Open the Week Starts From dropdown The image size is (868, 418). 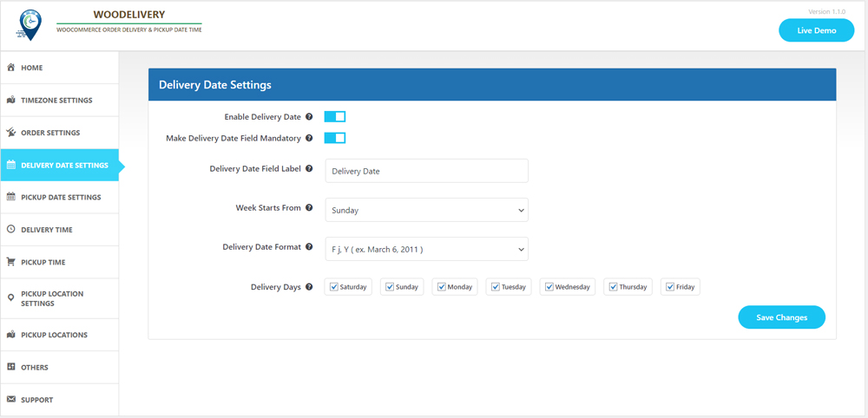(x=426, y=210)
